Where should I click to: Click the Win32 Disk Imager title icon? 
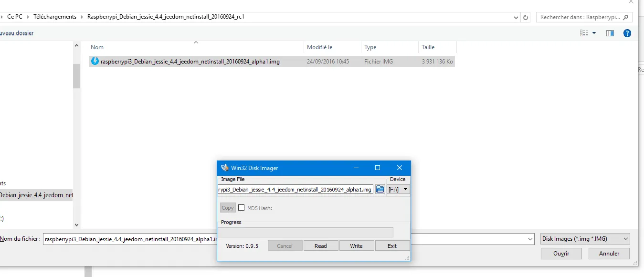click(x=225, y=168)
